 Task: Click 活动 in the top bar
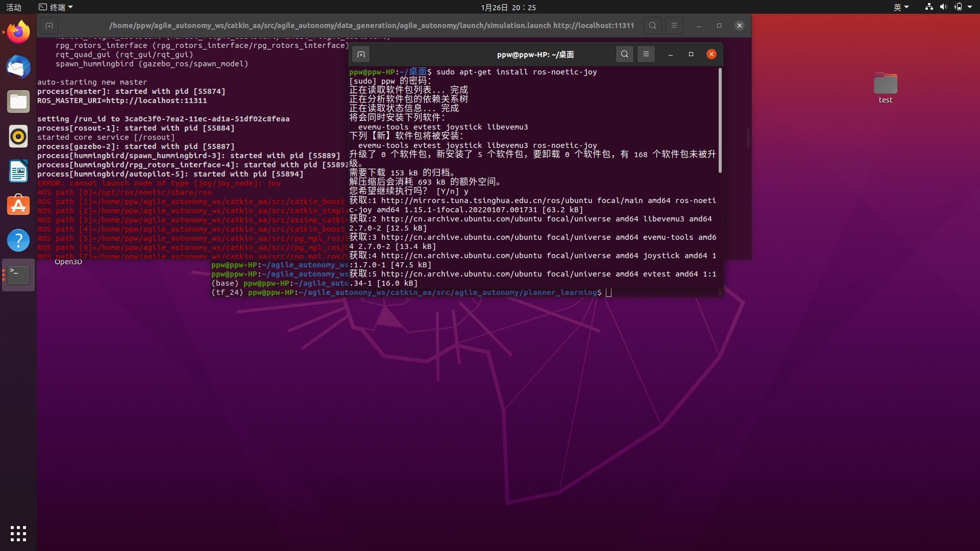coord(14,7)
